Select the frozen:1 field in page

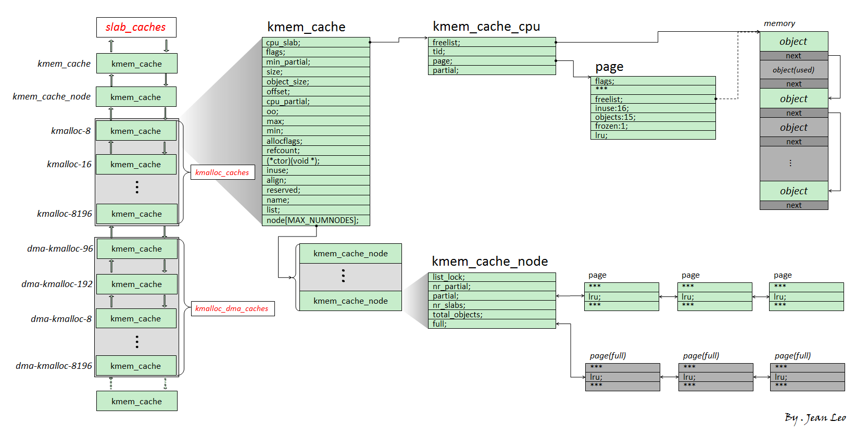point(653,126)
